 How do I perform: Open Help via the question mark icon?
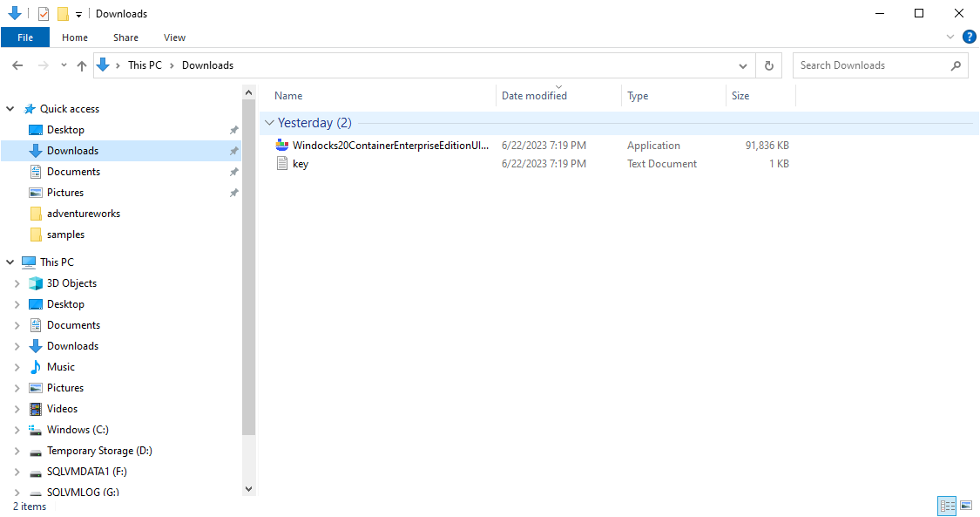pos(970,37)
